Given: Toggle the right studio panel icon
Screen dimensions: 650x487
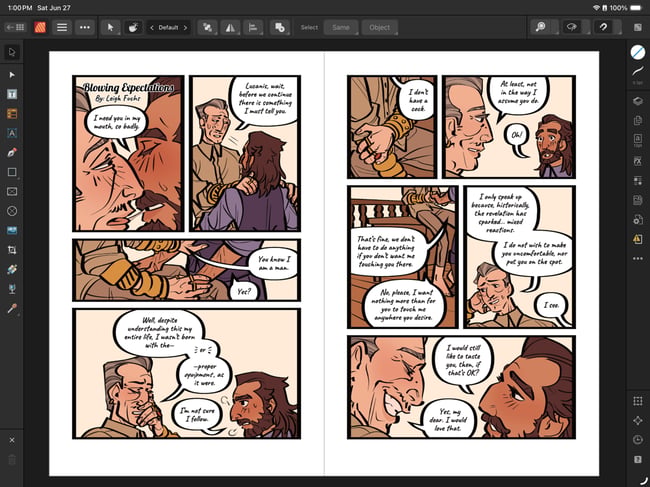Looking at the screenshot, I should 638,27.
